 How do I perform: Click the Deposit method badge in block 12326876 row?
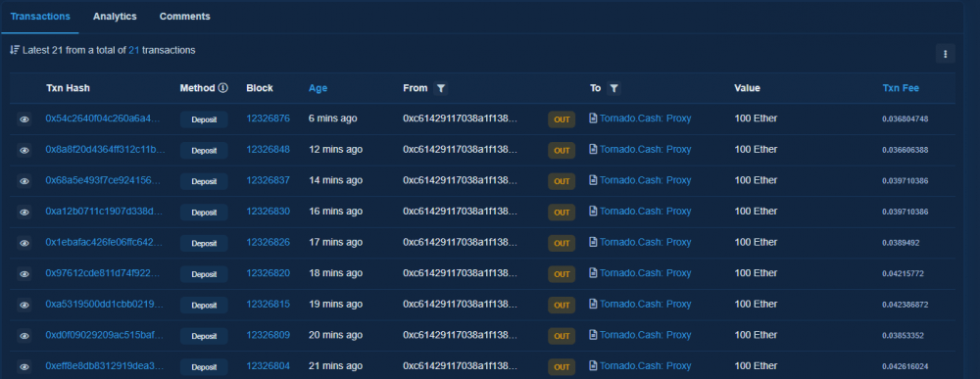[x=204, y=119]
